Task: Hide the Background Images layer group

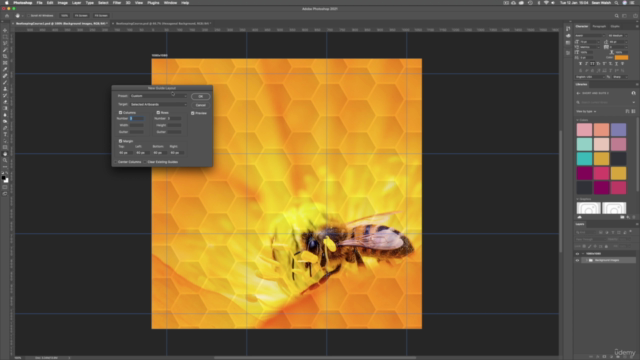Action: [577, 260]
